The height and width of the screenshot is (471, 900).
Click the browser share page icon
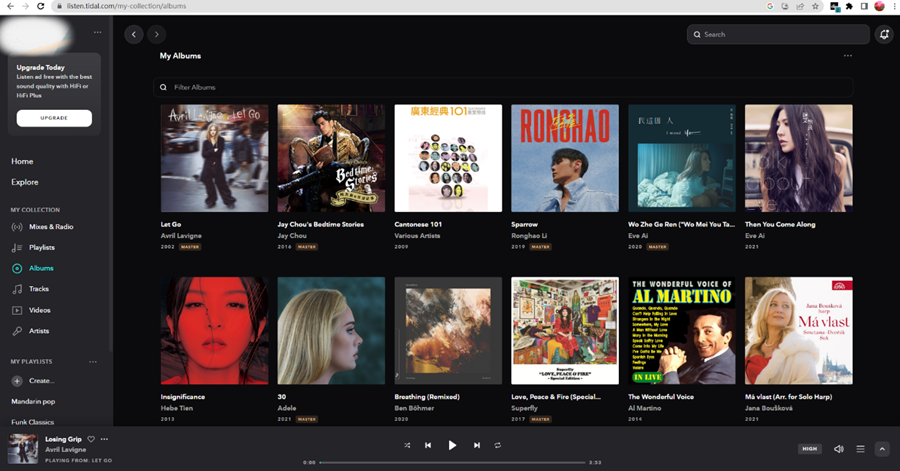pos(800,6)
